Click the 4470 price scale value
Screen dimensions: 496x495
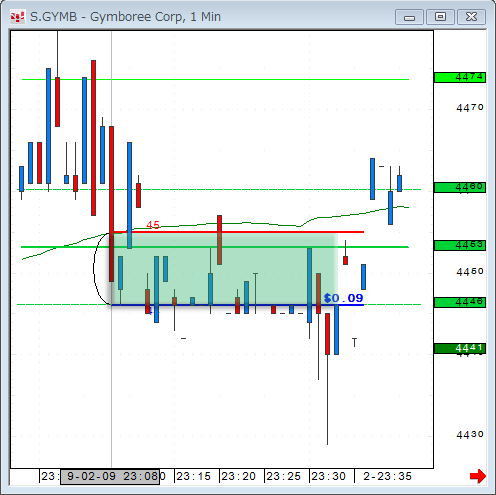pyautogui.click(x=470, y=108)
